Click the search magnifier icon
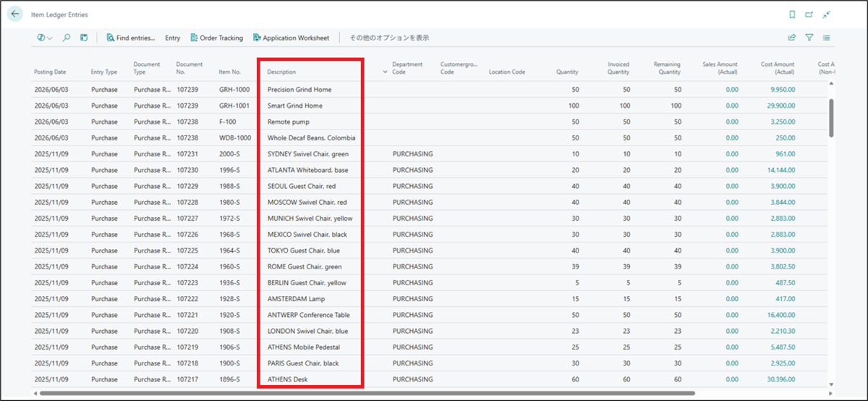Screen dimensions: 868x401 point(67,38)
